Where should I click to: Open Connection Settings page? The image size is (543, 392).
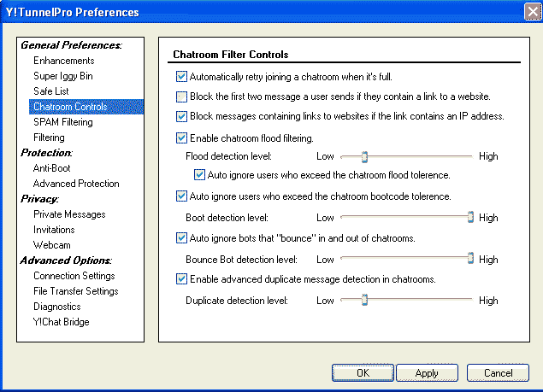click(x=74, y=276)
